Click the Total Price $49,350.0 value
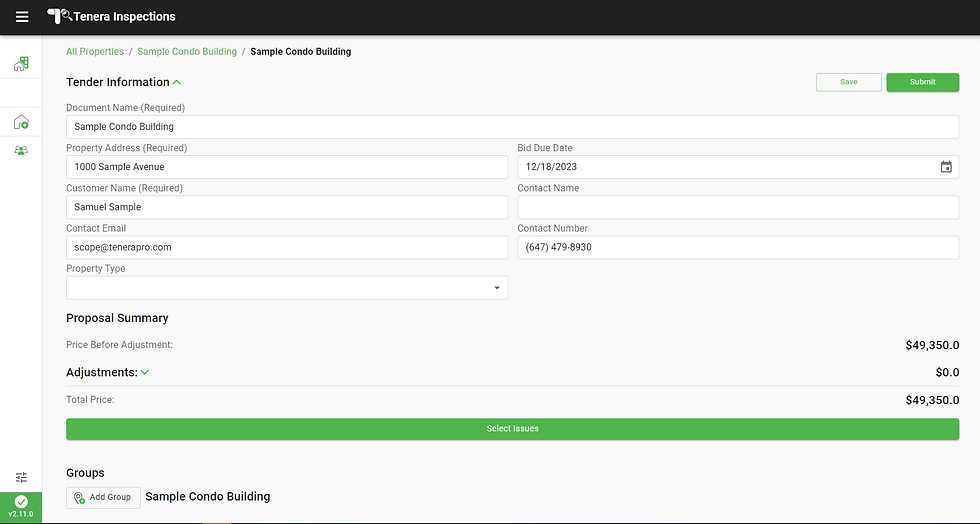The height and width of the screenshot is (524, 980). coord(932,400)
